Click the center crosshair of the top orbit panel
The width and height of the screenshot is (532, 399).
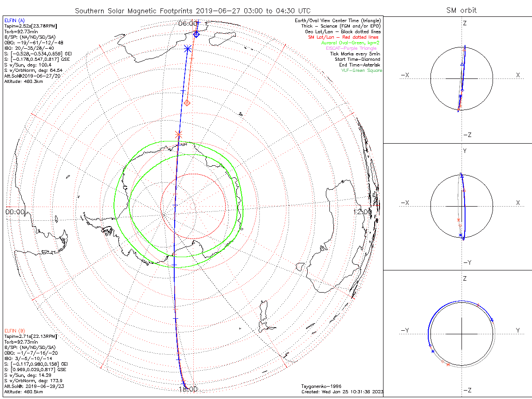[x=462, y=79]
